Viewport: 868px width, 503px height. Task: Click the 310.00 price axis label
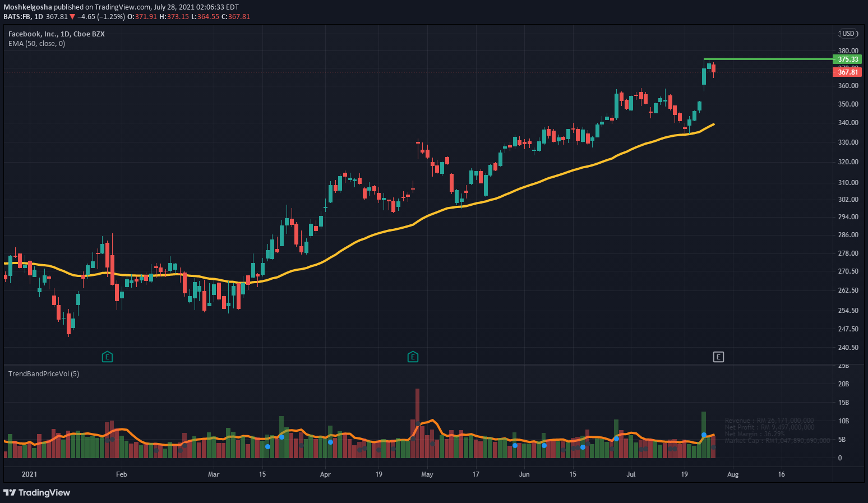[x=848, y=182]
